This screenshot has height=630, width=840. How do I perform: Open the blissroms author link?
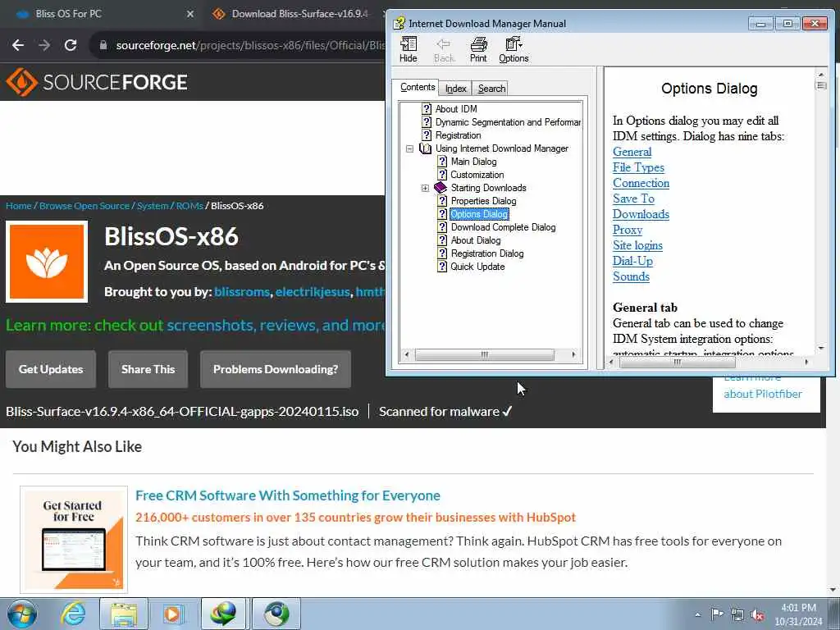242,292
